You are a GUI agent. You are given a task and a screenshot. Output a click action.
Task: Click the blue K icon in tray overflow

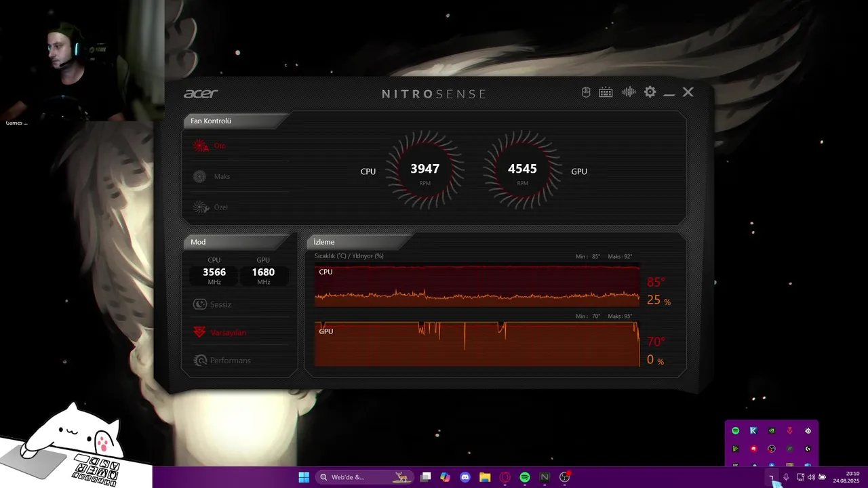pos(753,431)
